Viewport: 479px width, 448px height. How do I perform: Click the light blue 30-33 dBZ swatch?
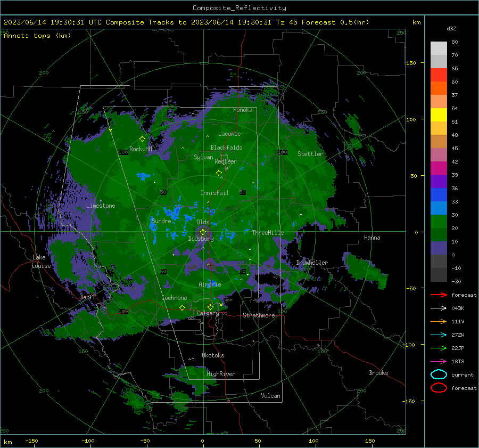click(x=439, y=208)
